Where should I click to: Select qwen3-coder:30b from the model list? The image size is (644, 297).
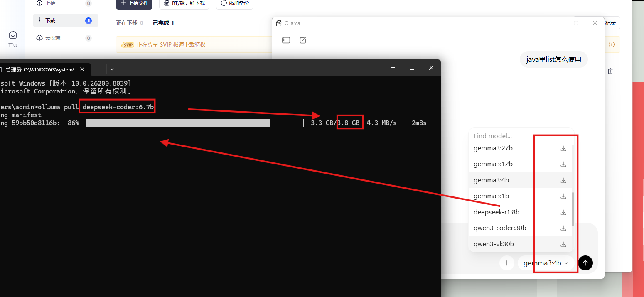coord(500,228)
